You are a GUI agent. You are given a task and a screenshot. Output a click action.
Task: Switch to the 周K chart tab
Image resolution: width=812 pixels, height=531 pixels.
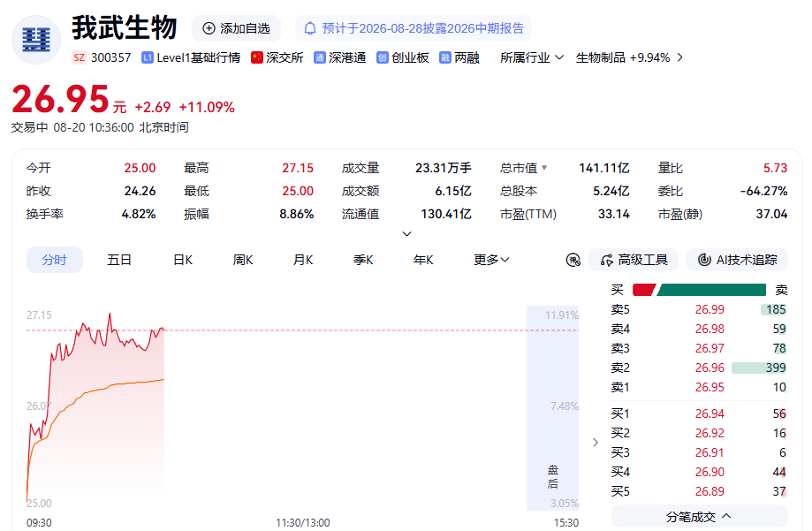[243, 260]
